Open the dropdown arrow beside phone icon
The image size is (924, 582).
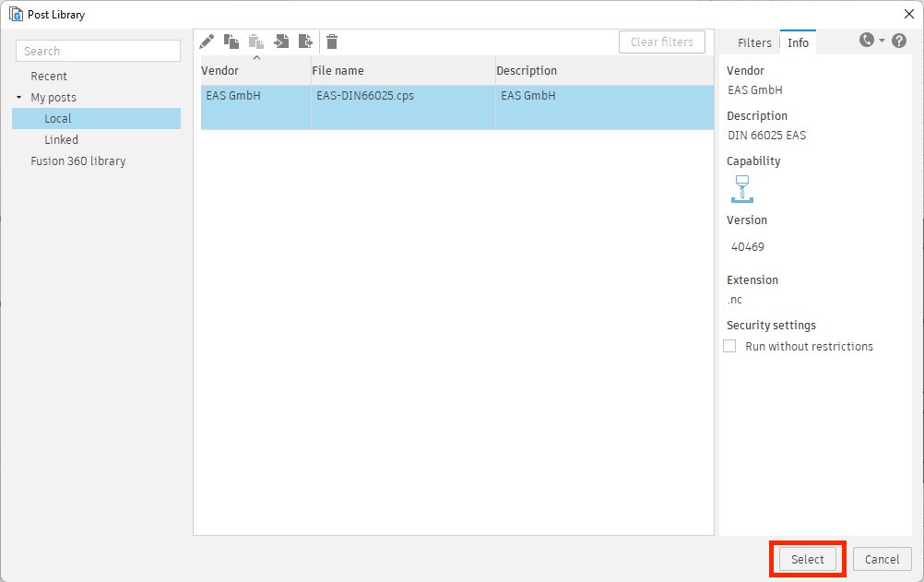pyautogui.click(x=882, y=41)
